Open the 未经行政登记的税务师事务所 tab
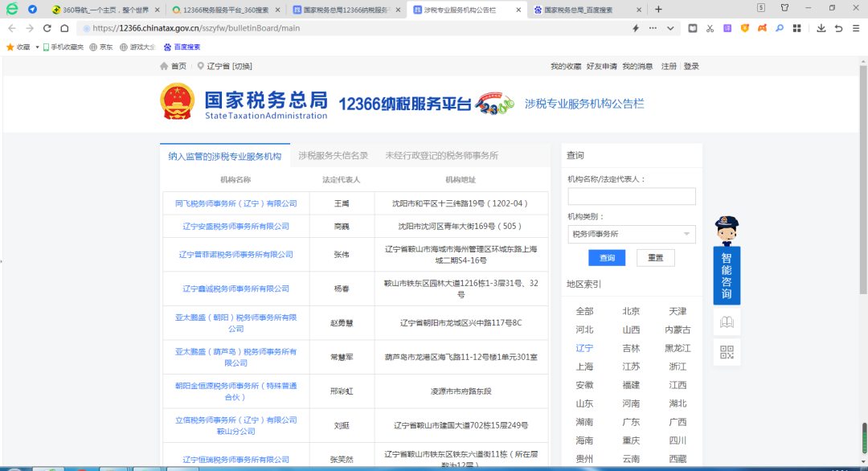 [x=442, y=156]
